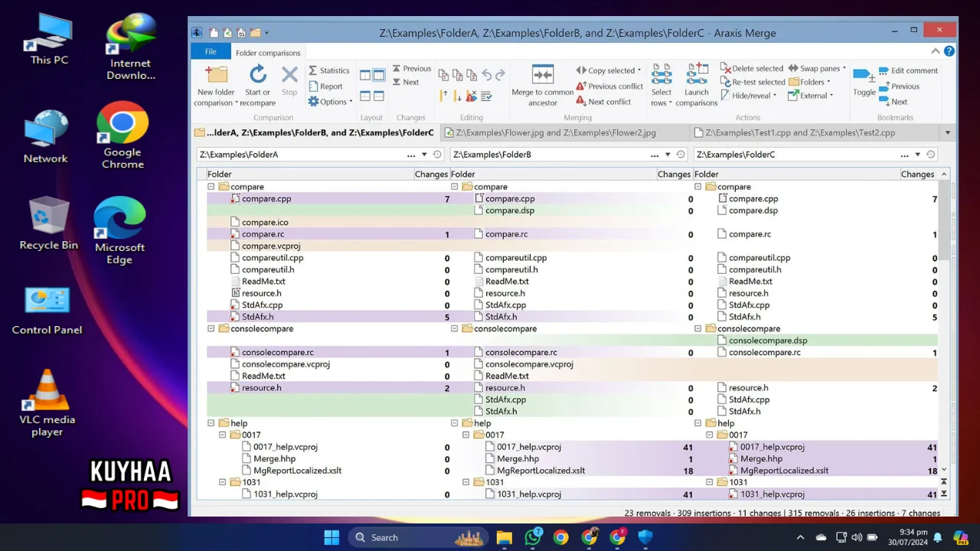Open Copy selected dropdown
This screenshot has height=551, width=980.
tap(609, 70)
